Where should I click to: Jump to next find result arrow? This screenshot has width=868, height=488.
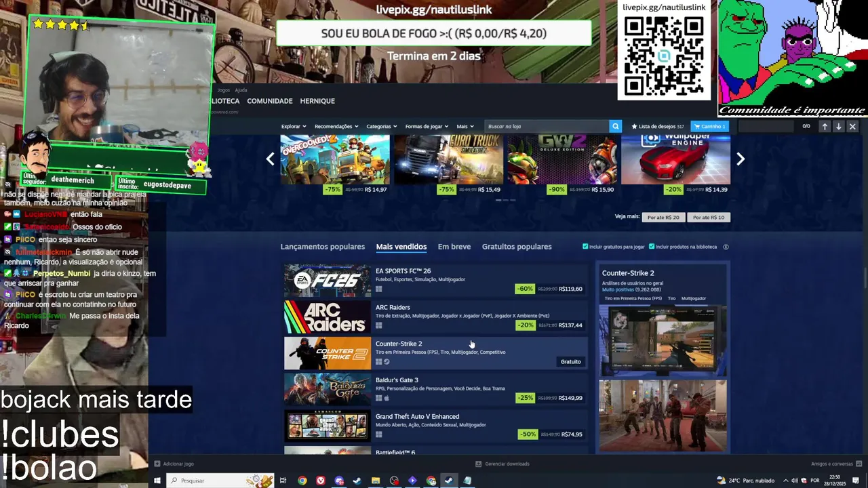(x=839, y=126)
